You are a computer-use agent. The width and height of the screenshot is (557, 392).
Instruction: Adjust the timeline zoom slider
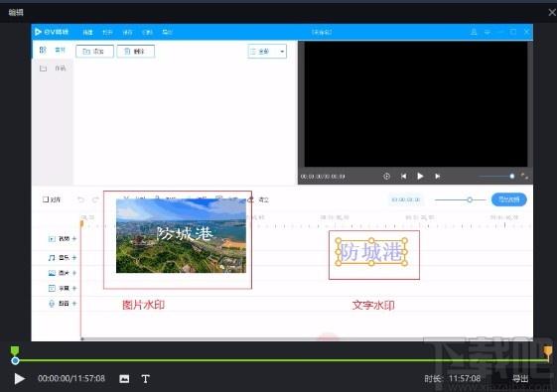[x=461, y=199]
